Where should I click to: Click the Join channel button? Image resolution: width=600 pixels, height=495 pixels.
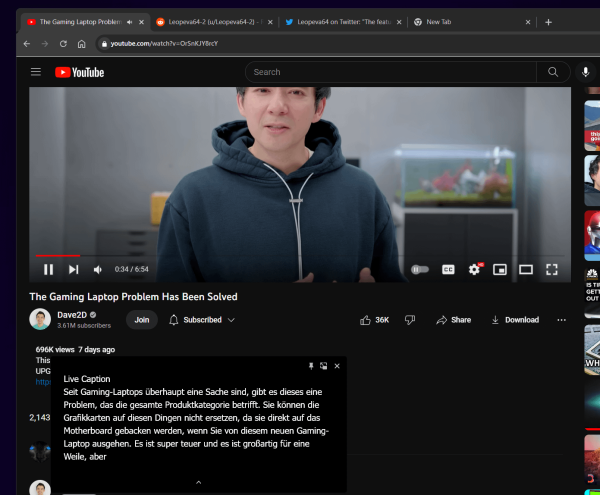(x=141, y=320)
